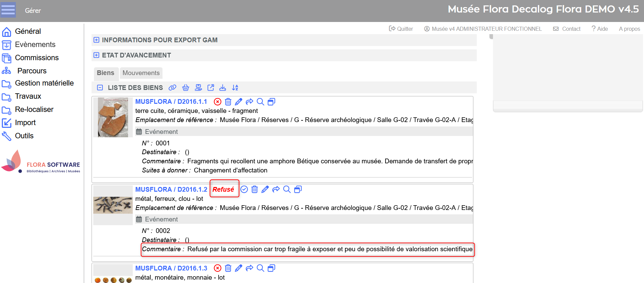Screen dimensions: 644x283
Task: Click the Quitter link to log out
Action: tap(401, 29)
